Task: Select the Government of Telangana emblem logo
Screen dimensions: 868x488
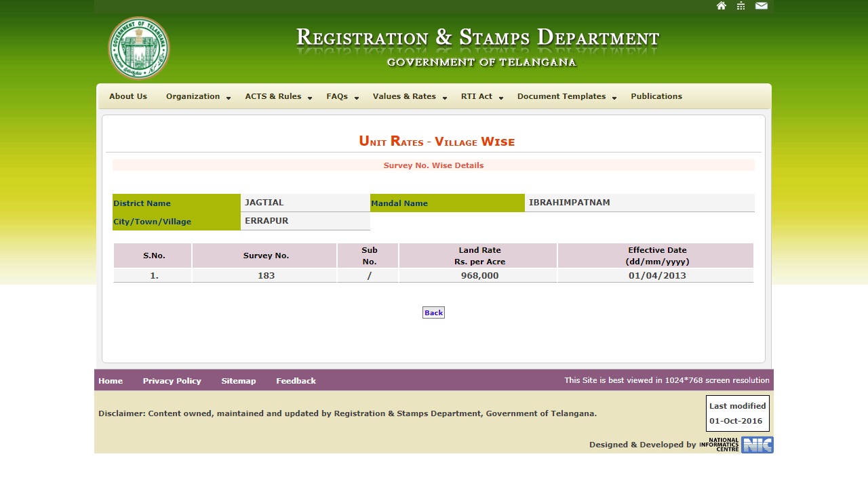Action: click(138, 47)
